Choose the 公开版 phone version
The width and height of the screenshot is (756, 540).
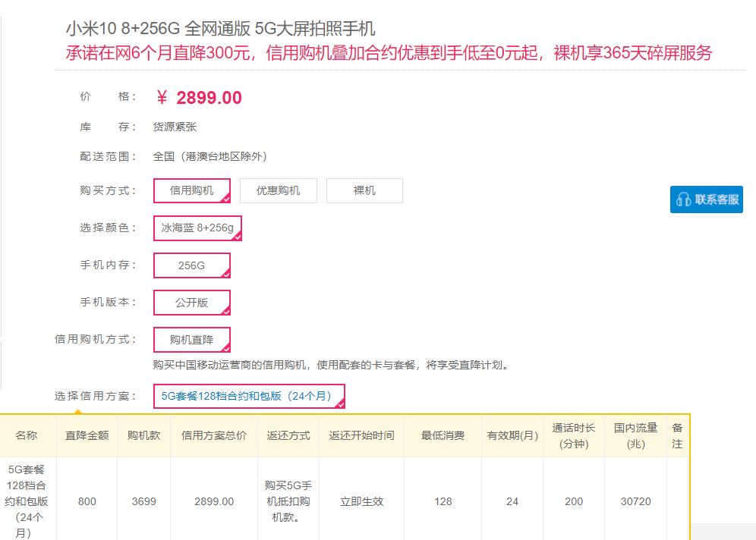pos(191,302)
